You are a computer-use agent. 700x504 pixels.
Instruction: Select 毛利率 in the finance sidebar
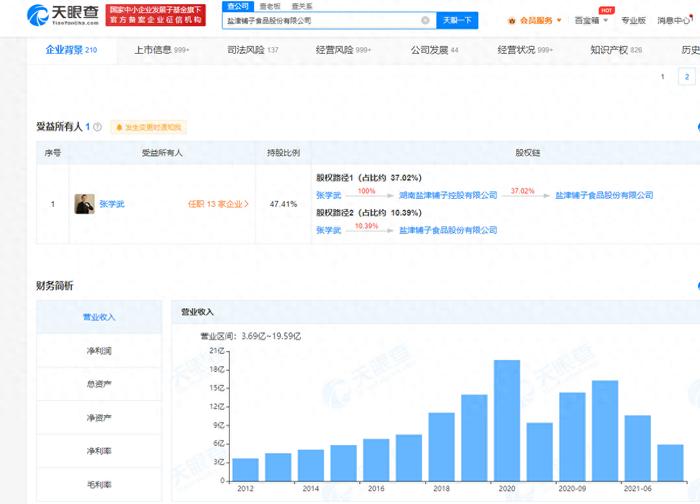click(99, 484)
